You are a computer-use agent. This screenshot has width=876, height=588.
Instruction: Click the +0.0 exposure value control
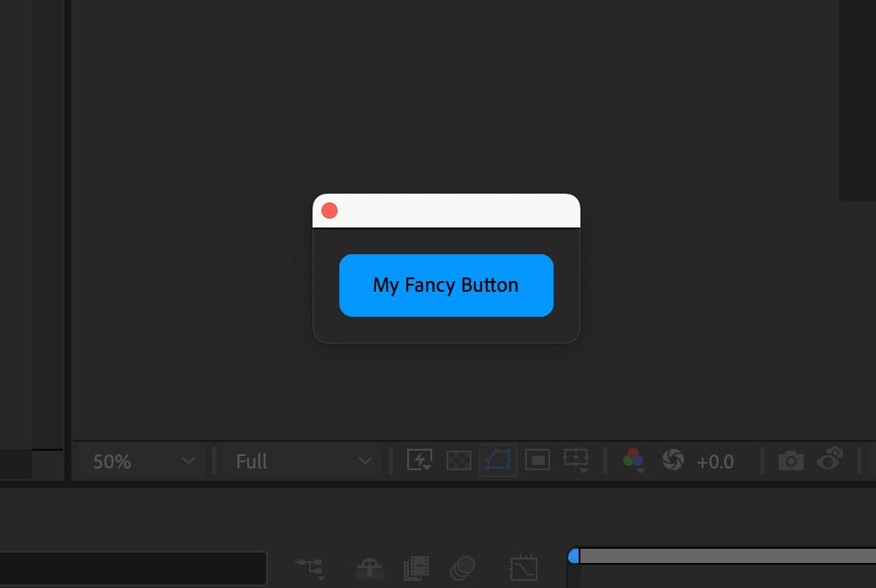[x=715, y=461]
